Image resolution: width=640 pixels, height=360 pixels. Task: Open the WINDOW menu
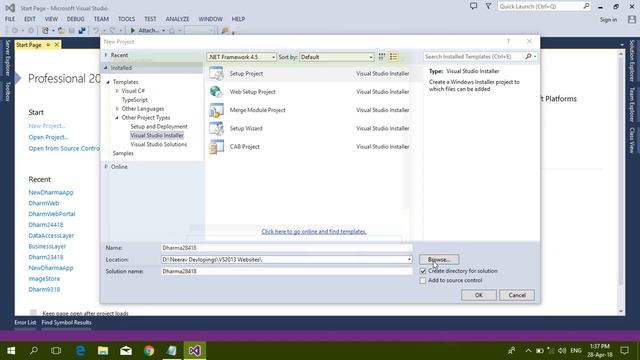210,19
